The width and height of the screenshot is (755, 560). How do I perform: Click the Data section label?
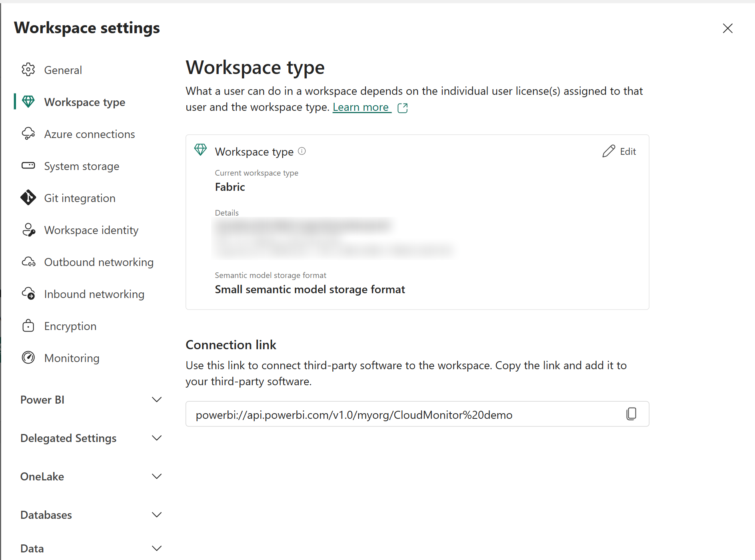(32, 549)
